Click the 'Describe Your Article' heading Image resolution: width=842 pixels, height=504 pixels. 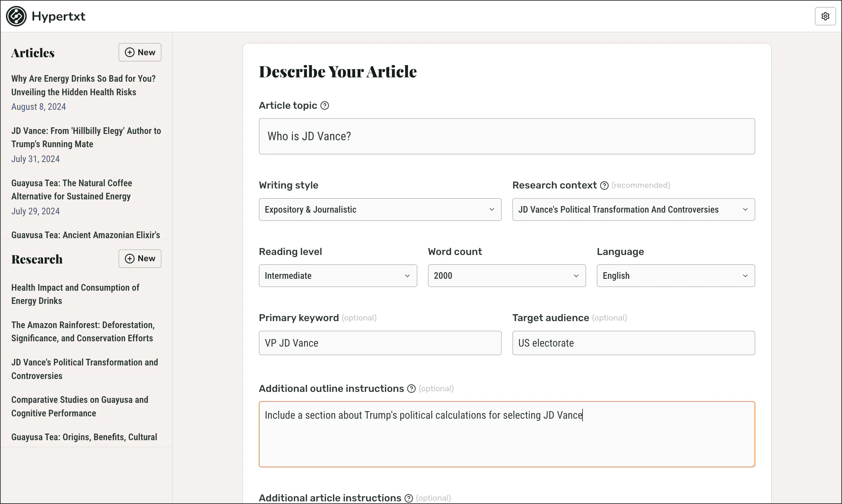tap(338, 72)
